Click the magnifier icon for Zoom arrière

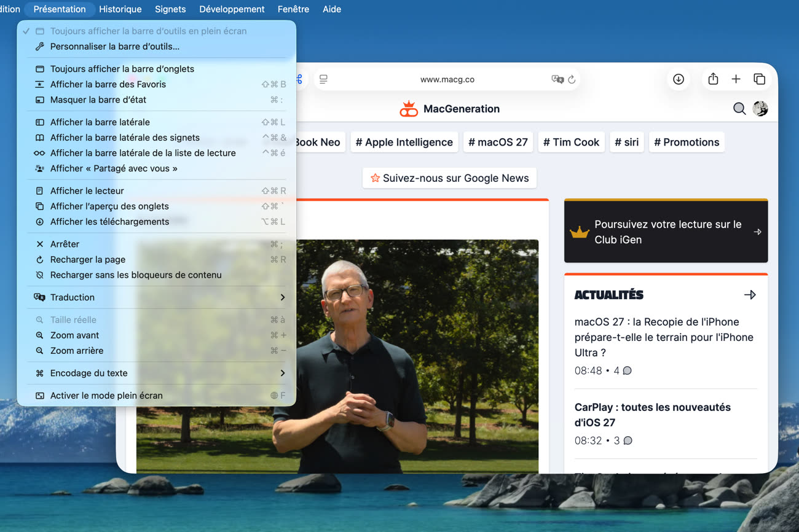coord(39,351)
